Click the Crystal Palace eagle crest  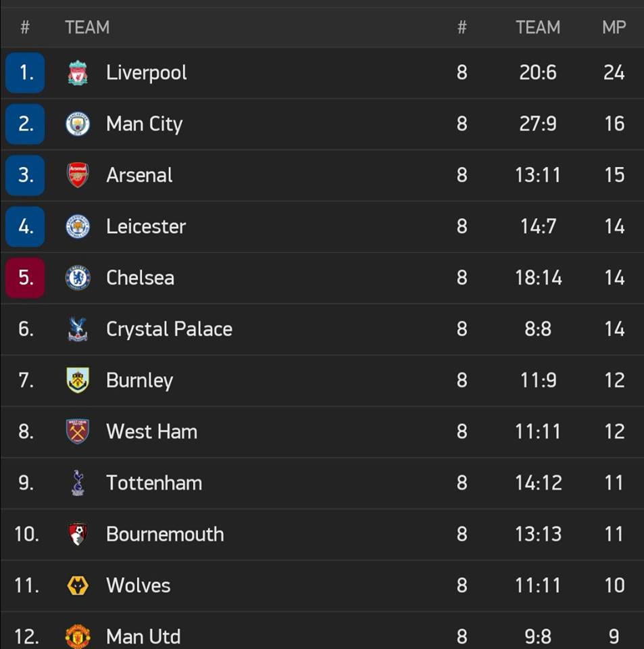(78, 329)
